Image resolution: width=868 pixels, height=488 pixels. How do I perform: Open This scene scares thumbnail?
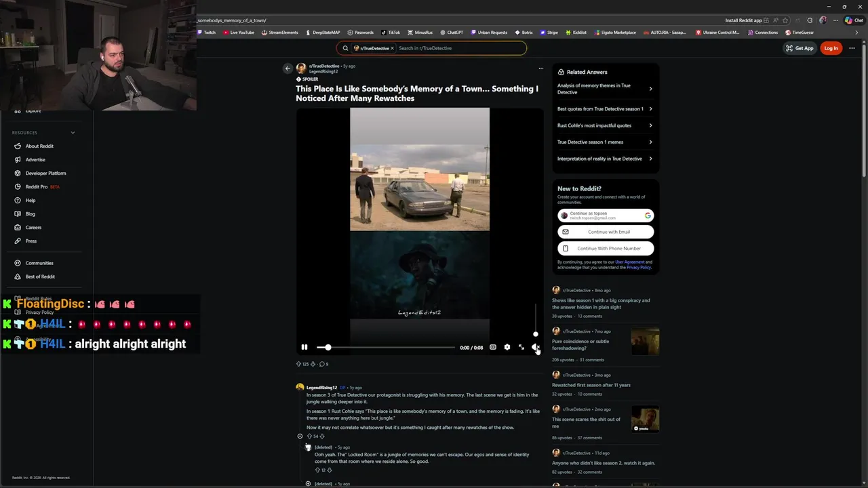645,419
